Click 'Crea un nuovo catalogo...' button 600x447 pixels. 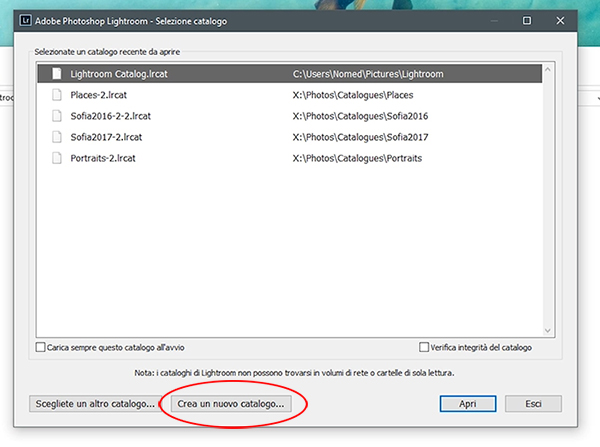[231, 404]
